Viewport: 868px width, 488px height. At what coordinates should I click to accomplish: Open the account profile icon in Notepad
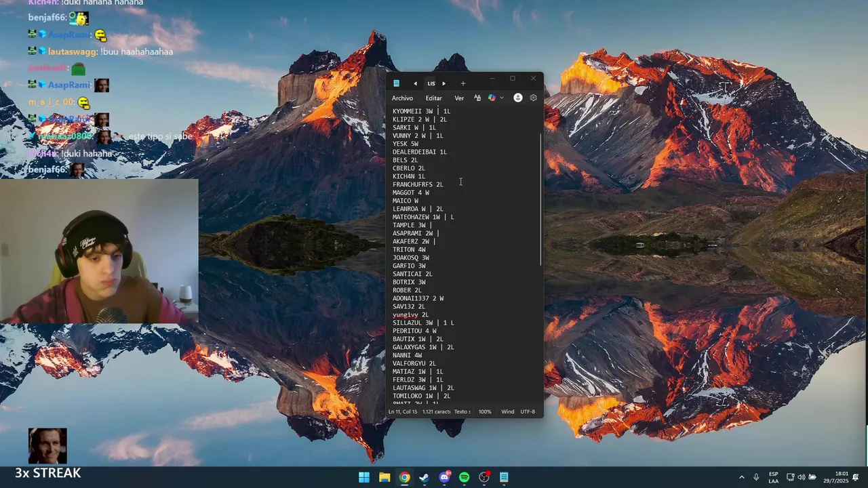click(518, 98)
